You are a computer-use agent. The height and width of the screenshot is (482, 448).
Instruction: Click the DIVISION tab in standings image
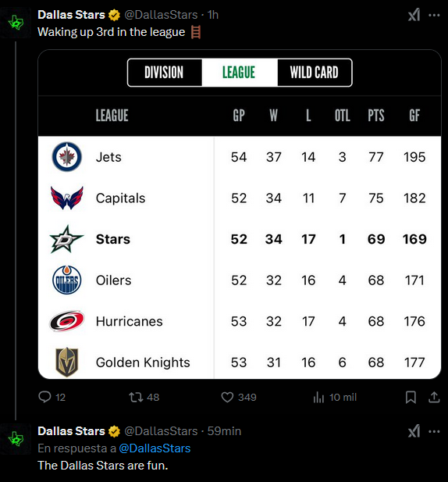click(x=164, y=73)
